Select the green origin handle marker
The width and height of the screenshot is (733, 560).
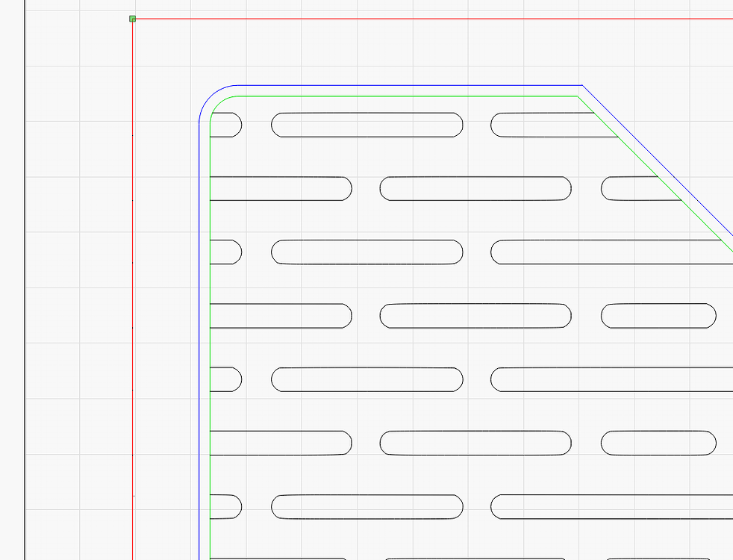[x=133, y=18]
